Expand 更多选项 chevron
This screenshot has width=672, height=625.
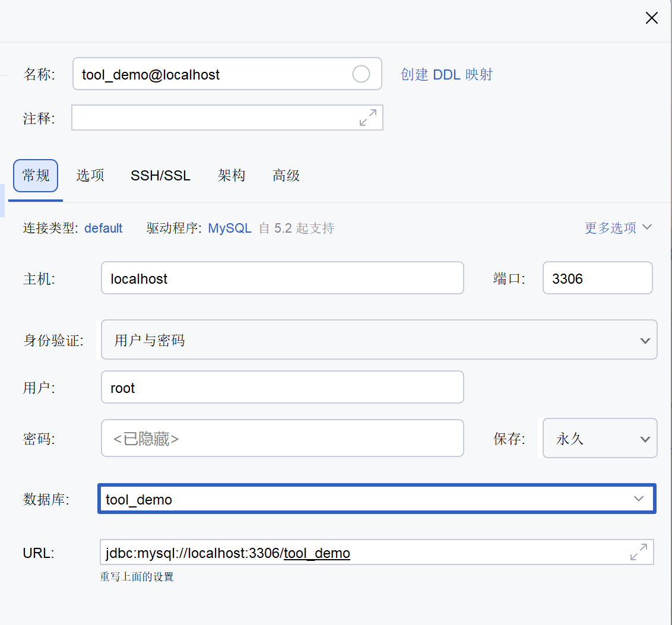click(x=647, y=227)
